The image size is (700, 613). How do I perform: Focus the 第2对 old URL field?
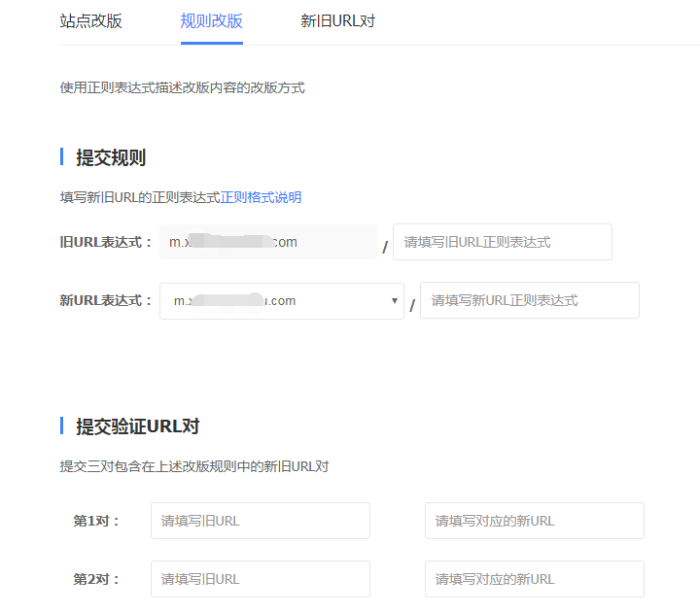(x=260, y=579)
